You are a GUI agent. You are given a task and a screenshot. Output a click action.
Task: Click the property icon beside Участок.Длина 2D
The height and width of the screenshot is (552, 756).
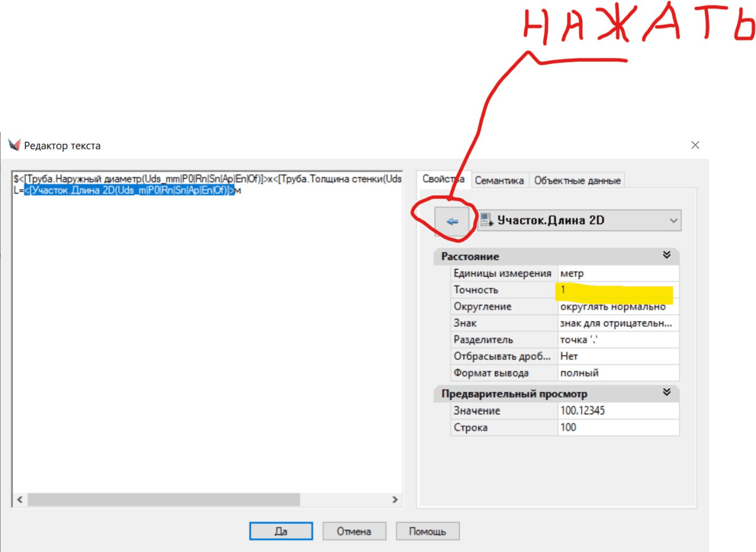487,220
